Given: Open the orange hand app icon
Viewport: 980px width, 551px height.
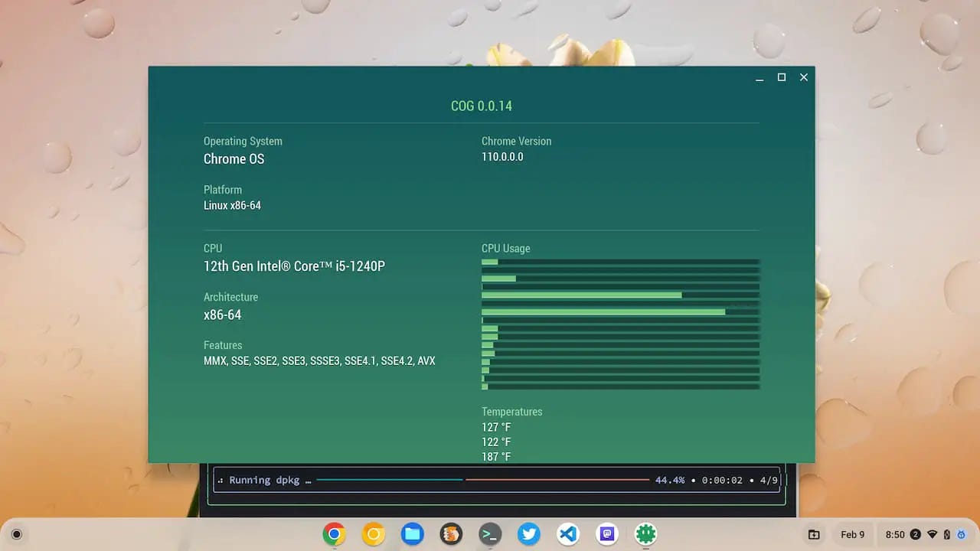Looking at the screenshot, I should click(x=451, y=534).
